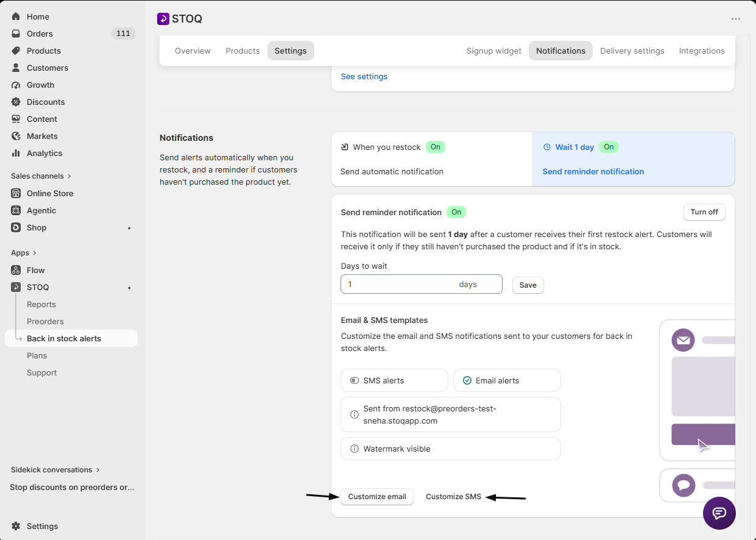Image resolution: width=756 pixels, height=540 pixels.
Task: Open Support under STOQ
Action: coord(42,372)
